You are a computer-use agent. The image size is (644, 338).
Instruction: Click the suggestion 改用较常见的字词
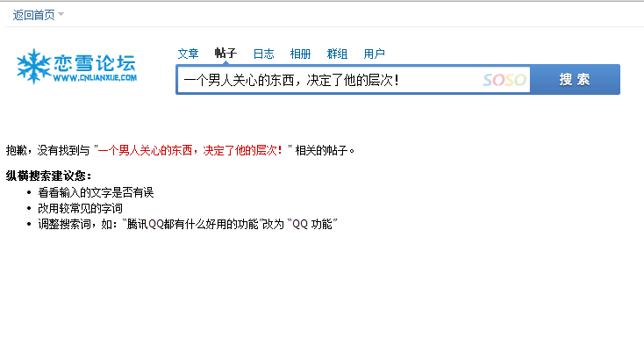tap(80, 208)
